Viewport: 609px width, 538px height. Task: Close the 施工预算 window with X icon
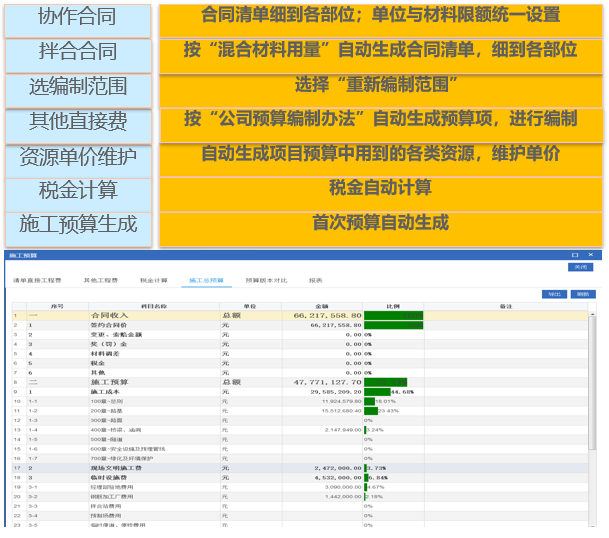[591, 256]
